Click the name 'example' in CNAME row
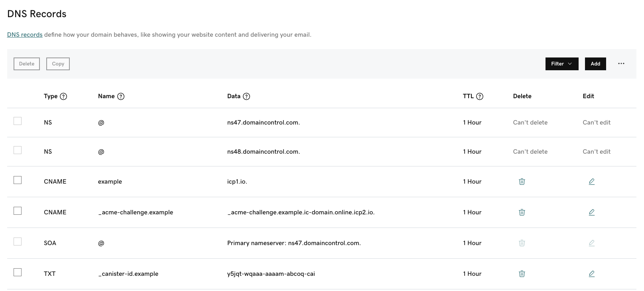Screen dimensions: 644x291 coord(110,182)
